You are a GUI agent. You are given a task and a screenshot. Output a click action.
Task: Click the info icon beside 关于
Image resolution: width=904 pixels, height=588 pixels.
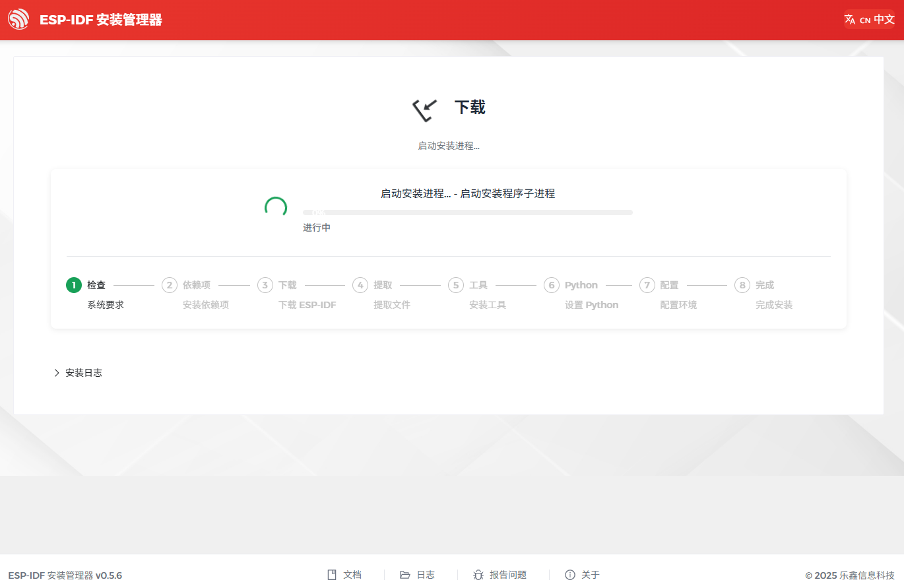click(569, 575)
